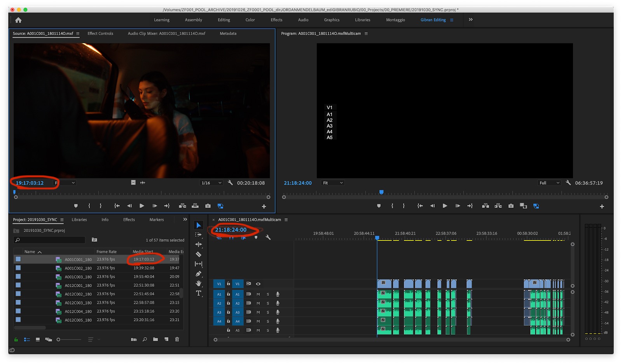Open the timeline wrench settings icon
Screen dimensions: 622x364
268,237
